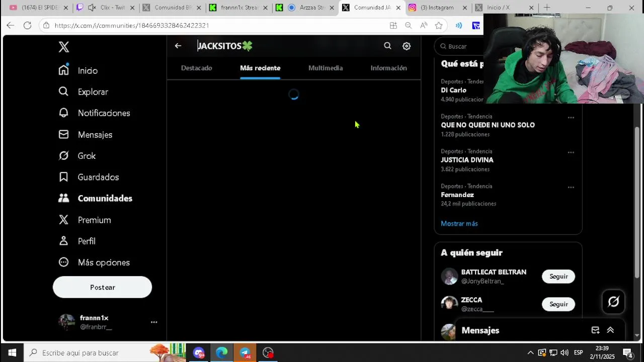This screenshot has height=362, width=644.
Task: Click the read aloud icon
Action: (424, 26)
